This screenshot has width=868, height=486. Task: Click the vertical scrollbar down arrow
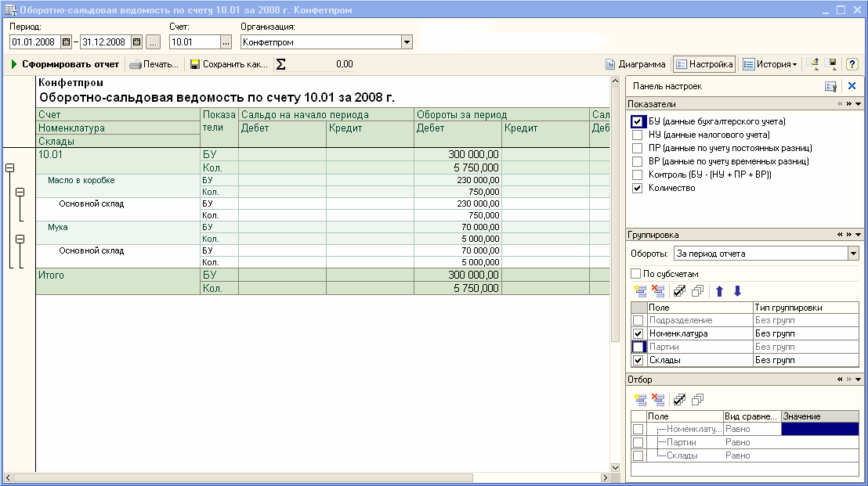pyautogui.click(x=614, y=467)
